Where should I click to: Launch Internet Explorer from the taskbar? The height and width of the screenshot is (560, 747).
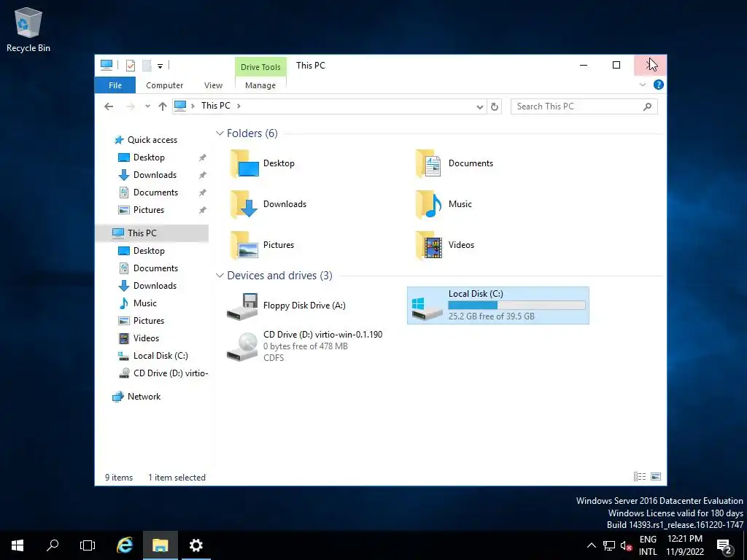pyautogui.click(x=125, y=545)
